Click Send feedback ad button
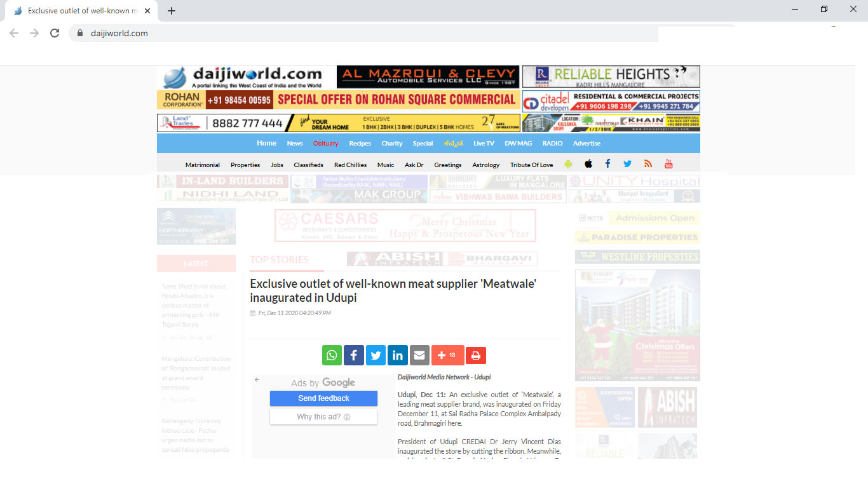The image size is (868, 488). tap(323, 398)
